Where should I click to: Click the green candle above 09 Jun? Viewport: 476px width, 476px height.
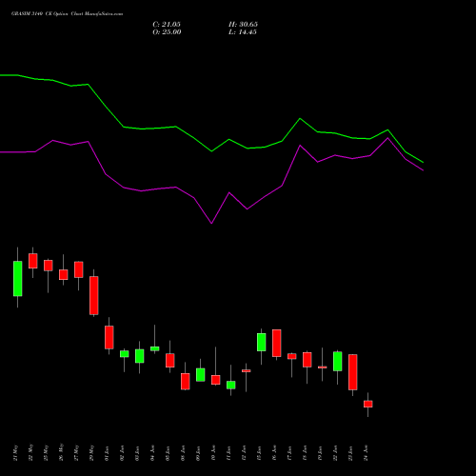(x=201, y=375)
